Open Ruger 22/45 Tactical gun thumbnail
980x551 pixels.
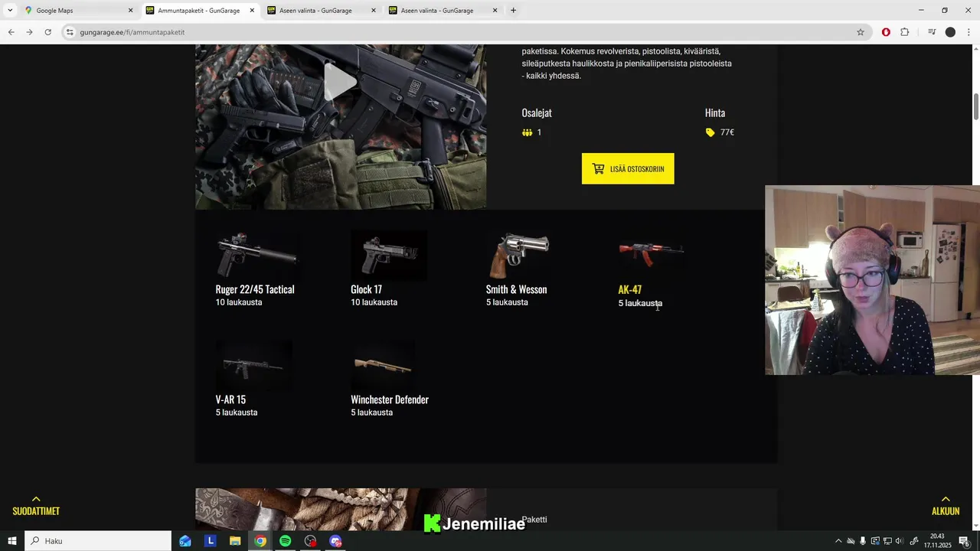(x=257, y=256)
